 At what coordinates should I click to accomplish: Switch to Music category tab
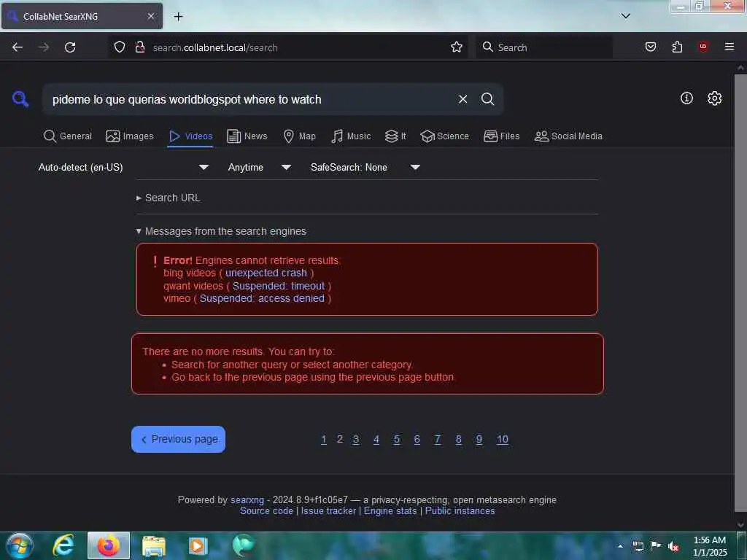tap(351, 136)
